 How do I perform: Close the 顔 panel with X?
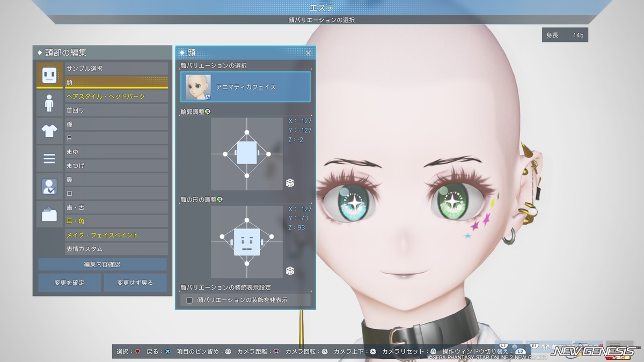point(309,53)
